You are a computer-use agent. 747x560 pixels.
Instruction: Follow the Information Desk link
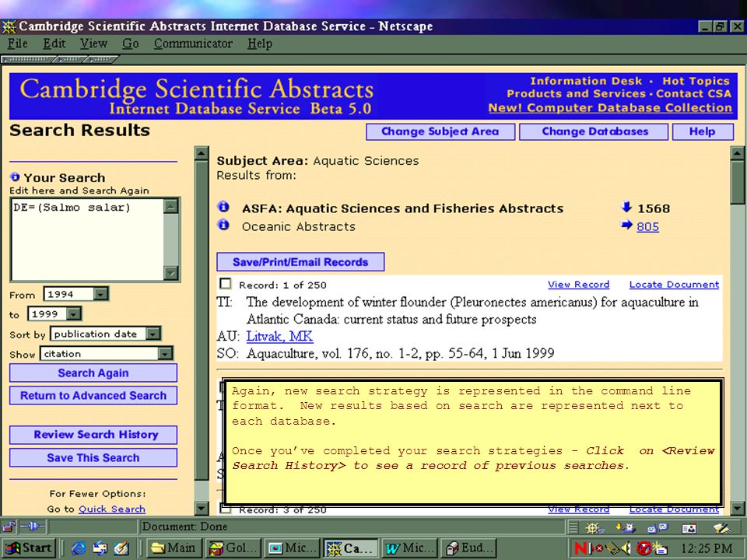click(x=586, y=81)
